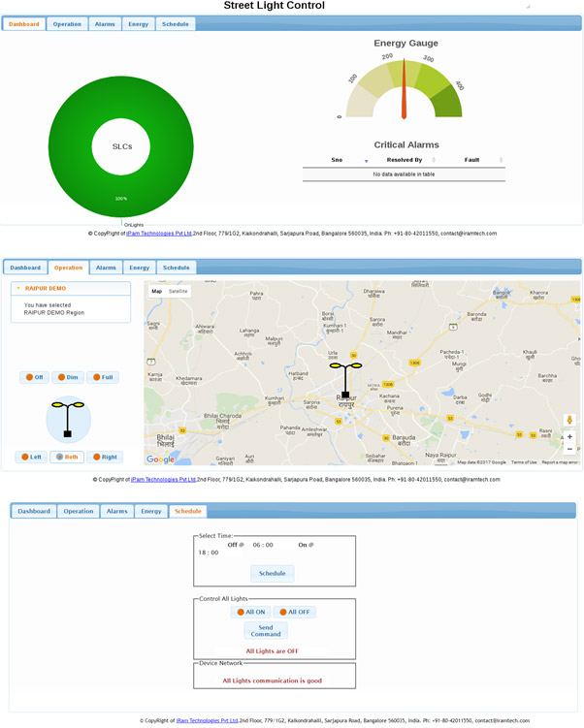
Task: Open iRam Technologies link under map panel
Action: [163, 480]
